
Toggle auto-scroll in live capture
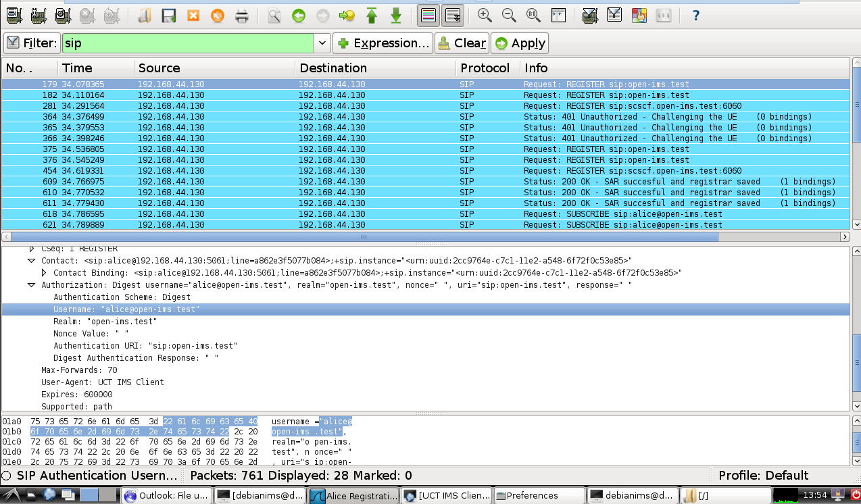[452, 15]
